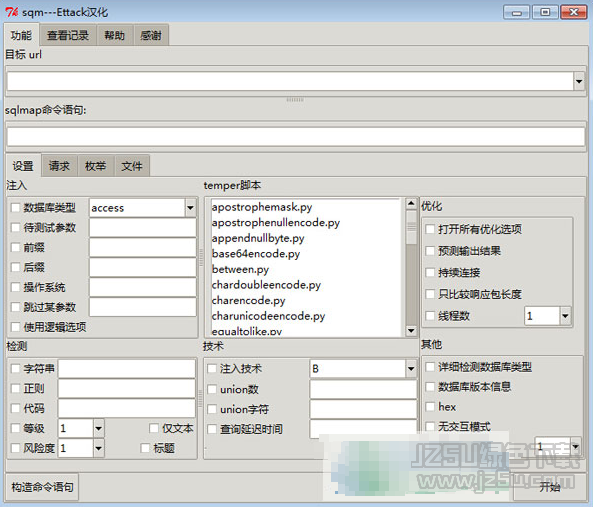Viewport: 593px width, 507px height.
Task: Tick the 跳过某参数 checkbox
Action: point(16,307)
